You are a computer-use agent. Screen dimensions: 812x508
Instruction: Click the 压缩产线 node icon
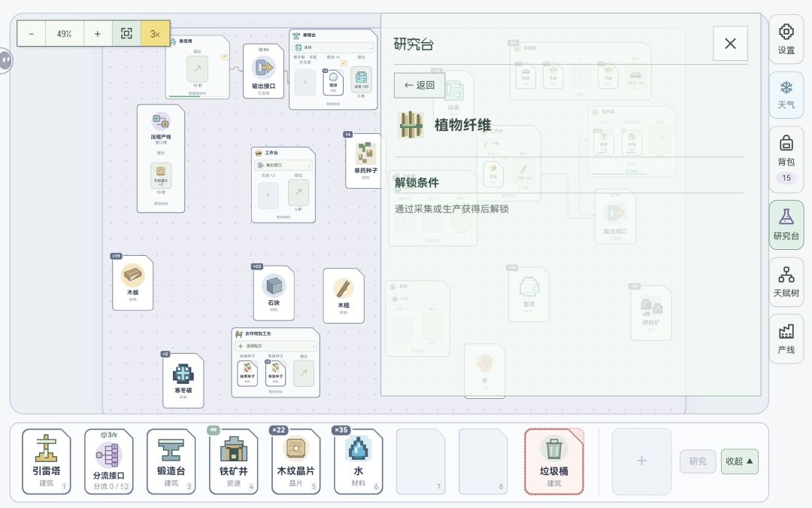pos(161,121)
